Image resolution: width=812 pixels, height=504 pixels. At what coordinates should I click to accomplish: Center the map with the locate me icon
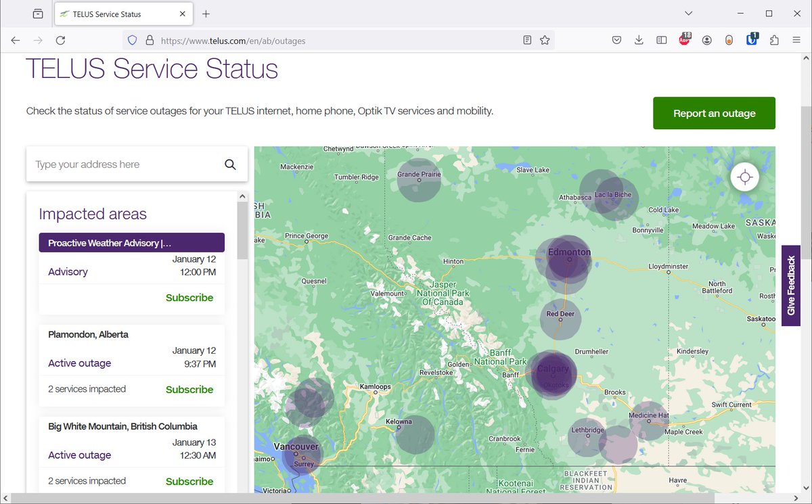pos(745,177)
